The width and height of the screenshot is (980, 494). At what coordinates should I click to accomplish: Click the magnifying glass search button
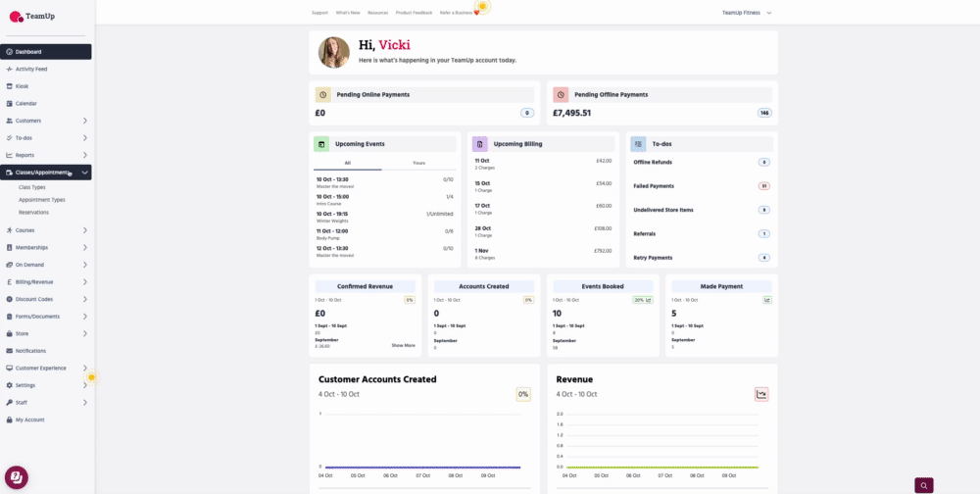pos(923,485)
